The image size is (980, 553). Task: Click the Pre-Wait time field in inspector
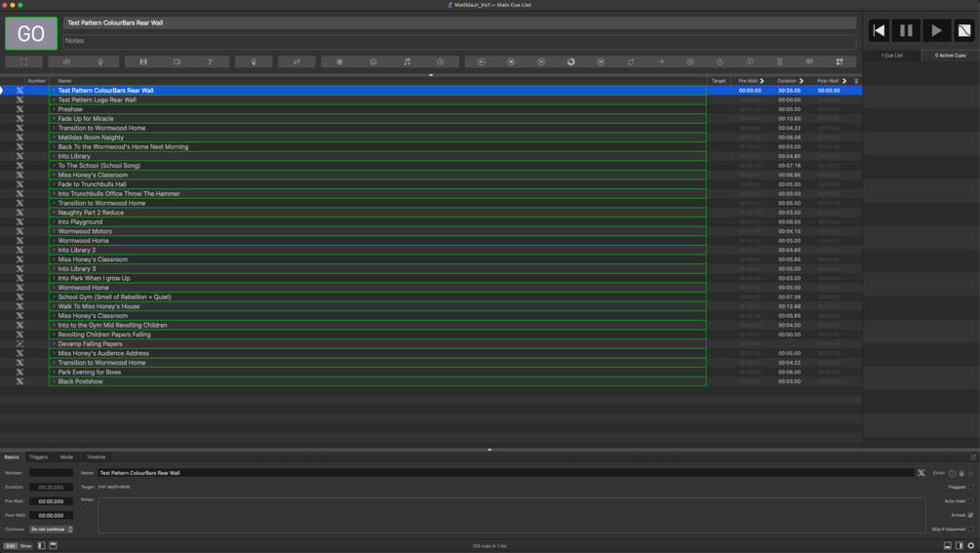point(51,501)
